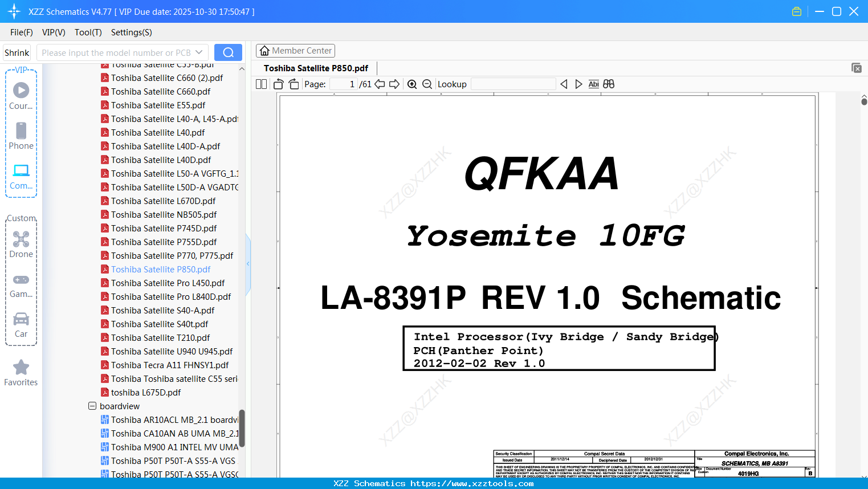868x489 pixels.
Task: Open Toshiba Satellite NB505.pdf
Action: click(164, 215)
